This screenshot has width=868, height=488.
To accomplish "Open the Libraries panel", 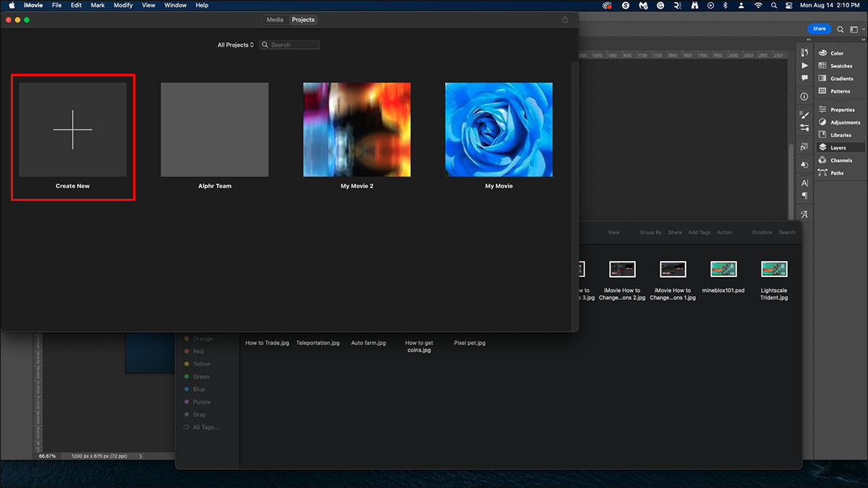I will point(840,134).
